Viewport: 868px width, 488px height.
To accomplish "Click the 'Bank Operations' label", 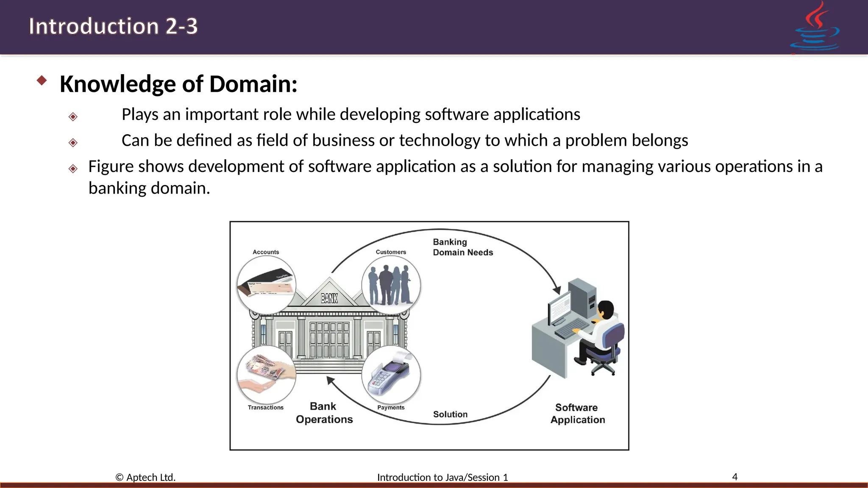I will pos(324,413).
